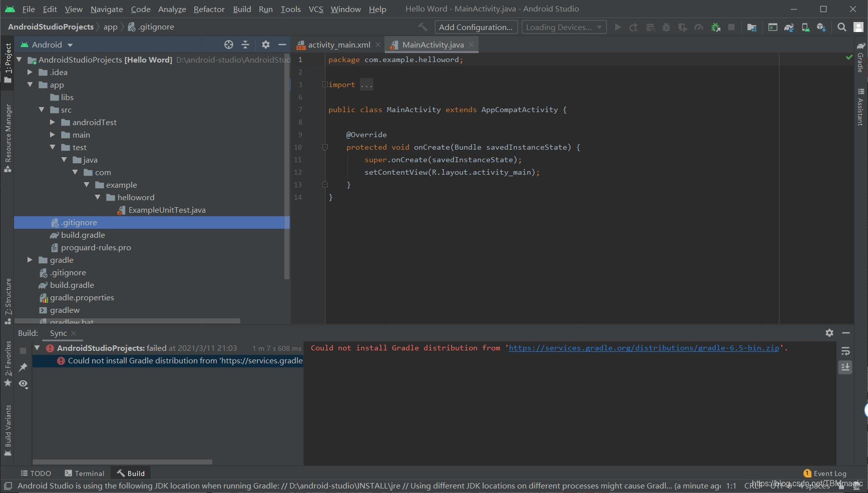868x493 pixels.
Task: Toggle the Assistant tool window on right
Action: pos(860,107)
